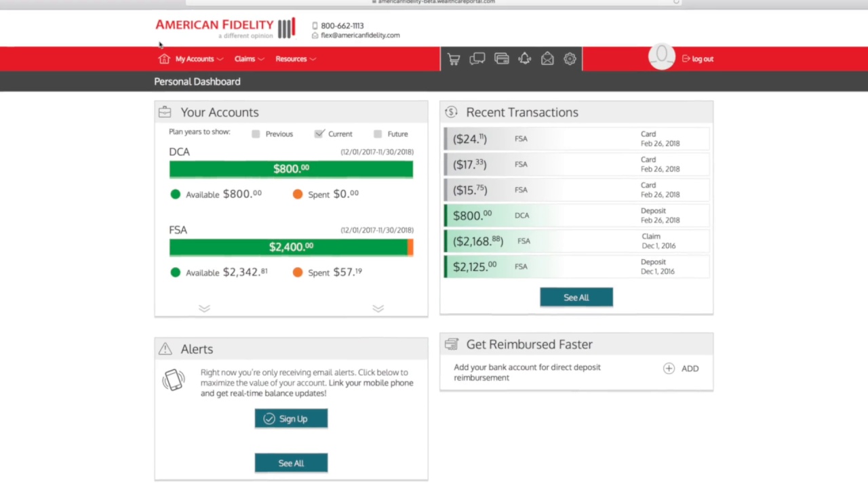Enable the Future plan years checkbox

point(378,134)
